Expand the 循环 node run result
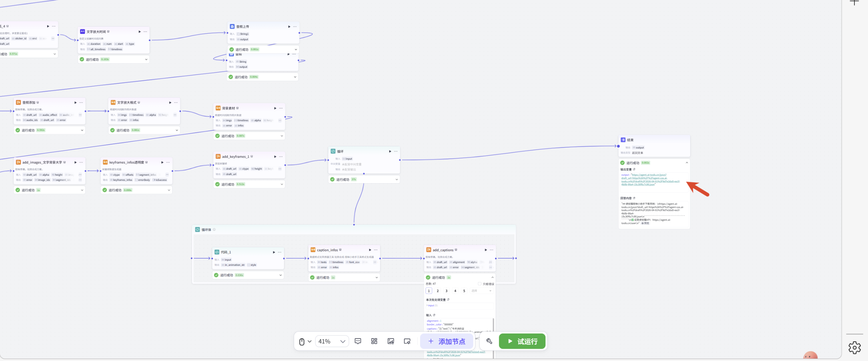The image size is (868, 361). click(396, 179)
